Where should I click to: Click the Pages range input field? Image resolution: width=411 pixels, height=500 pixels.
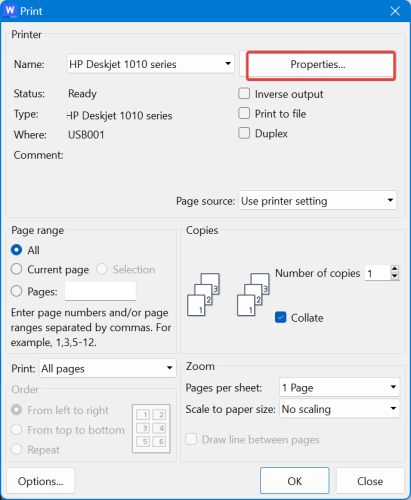click(x=100, y=291)
